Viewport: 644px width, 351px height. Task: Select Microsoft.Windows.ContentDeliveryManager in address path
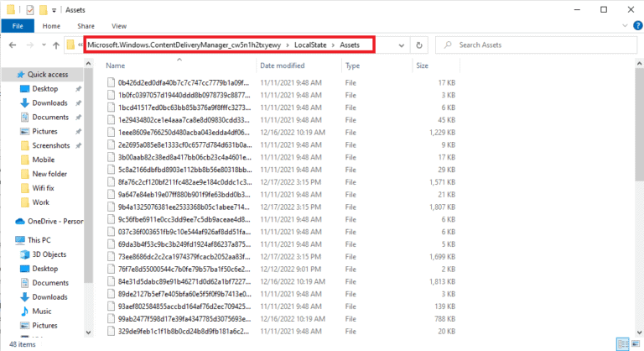click(x=184, y=45)
